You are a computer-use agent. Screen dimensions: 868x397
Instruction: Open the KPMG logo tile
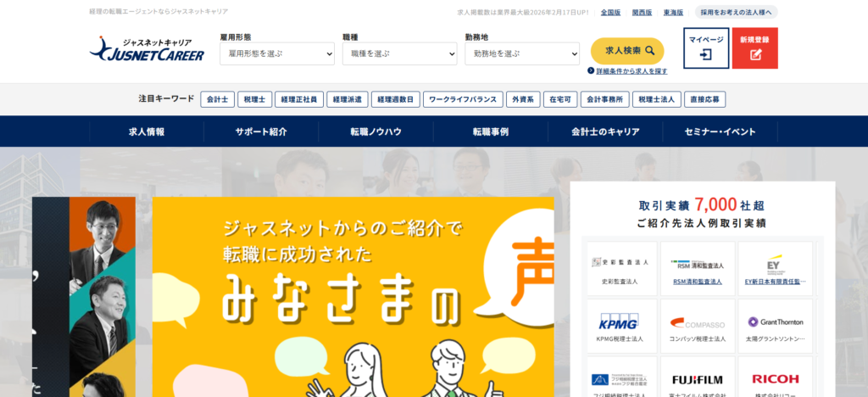click(620, 325)
